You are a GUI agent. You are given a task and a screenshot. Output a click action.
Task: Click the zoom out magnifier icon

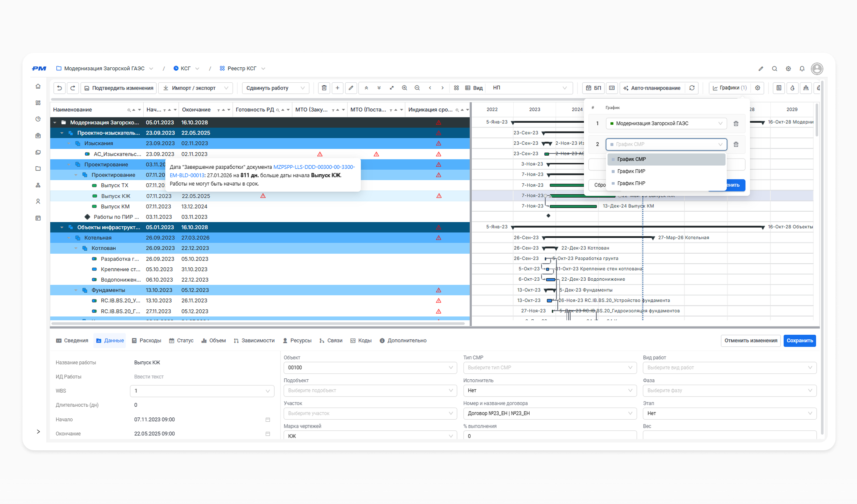[x=417, y=88]
